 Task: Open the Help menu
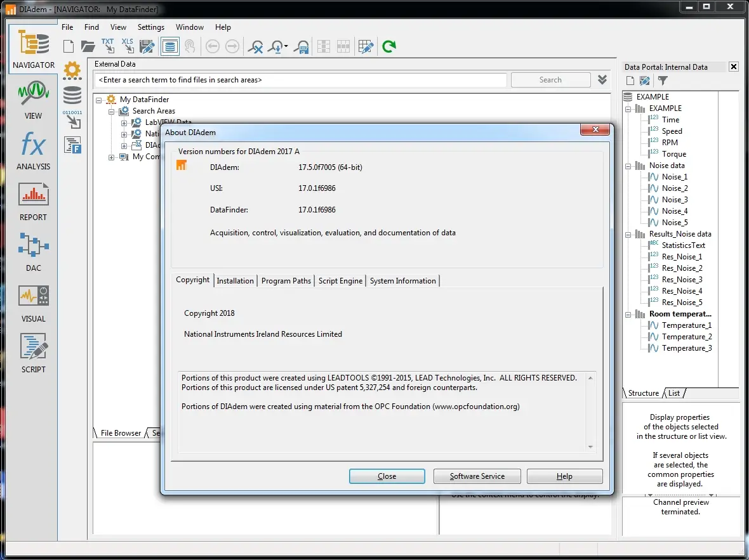click(223, 27)
